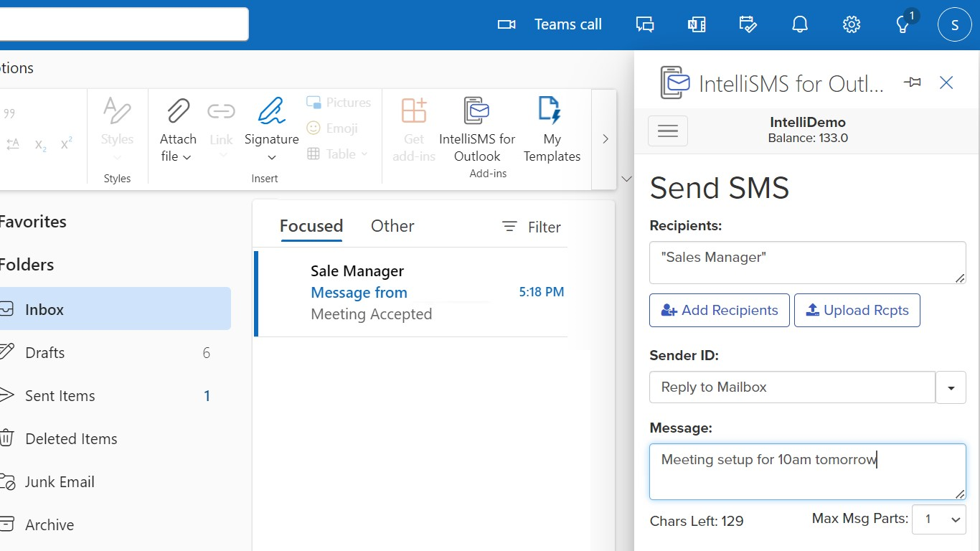The width and height of the screenshot is (980, 551).
Task: Open Outlook settings gear
Action: 851,24
